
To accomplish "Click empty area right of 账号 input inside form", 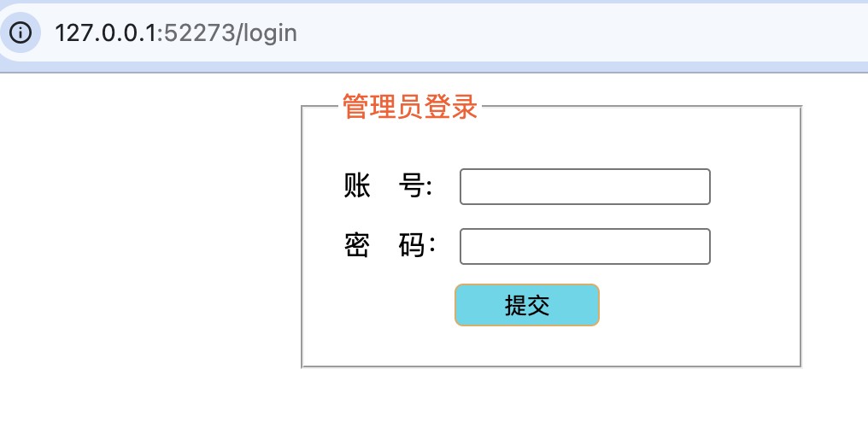I will tap(754, 187).
